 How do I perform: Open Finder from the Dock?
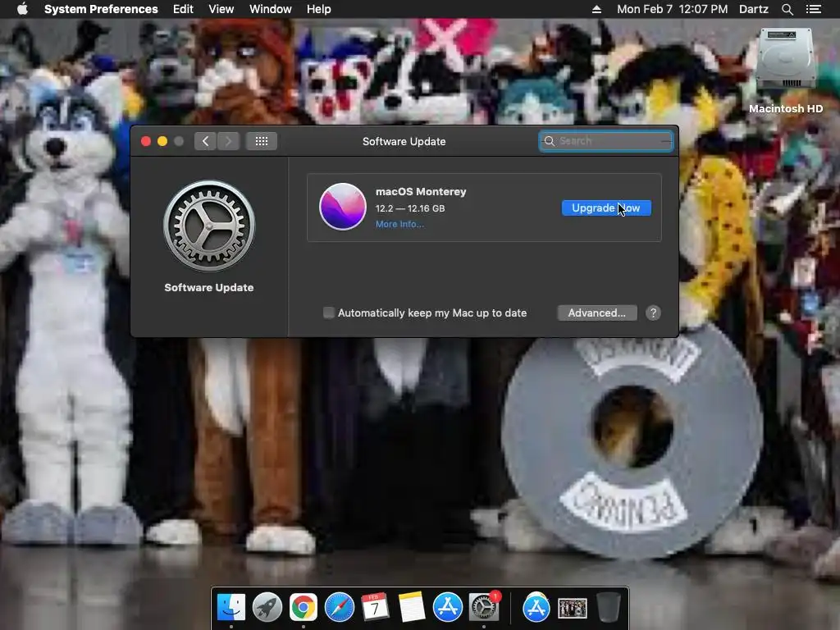[231, 607]
